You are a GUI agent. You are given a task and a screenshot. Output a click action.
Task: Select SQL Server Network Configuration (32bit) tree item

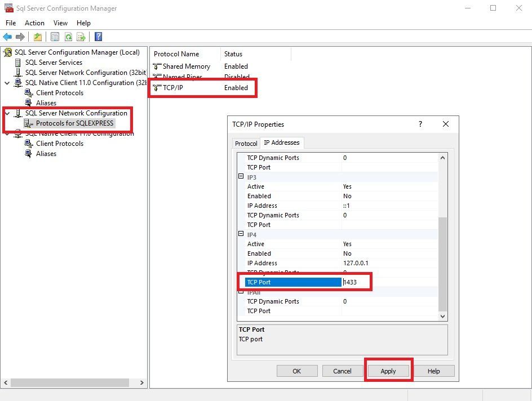tap(86, 73)
